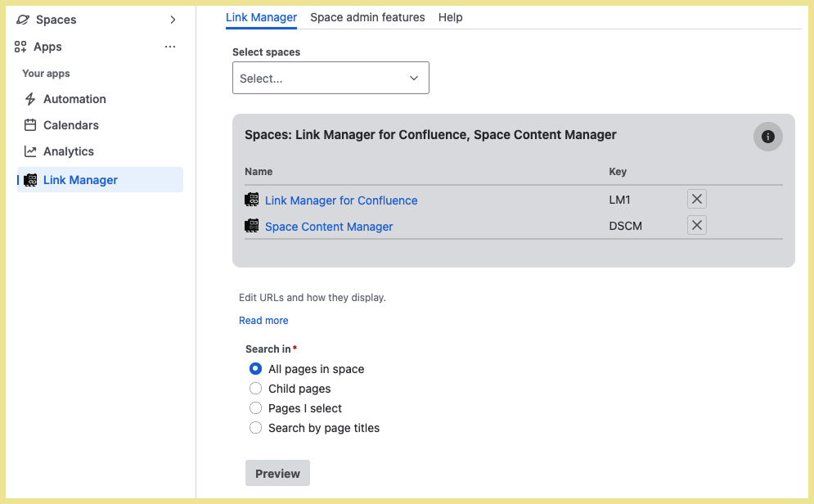Click the Link Manager for Confluence row icon
This screenshot has height=504, width=814.
[251, 200]
